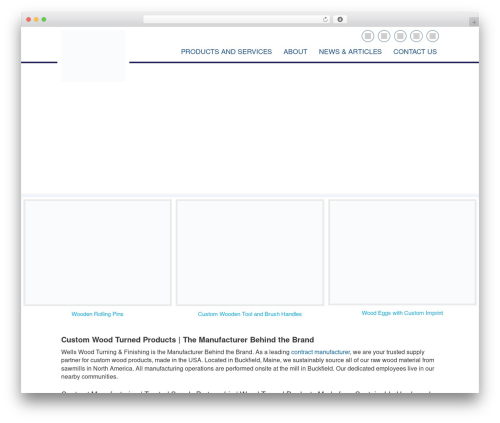Go to the About page
This screenshot has height=423, width=500.
(x=295, y=52)
